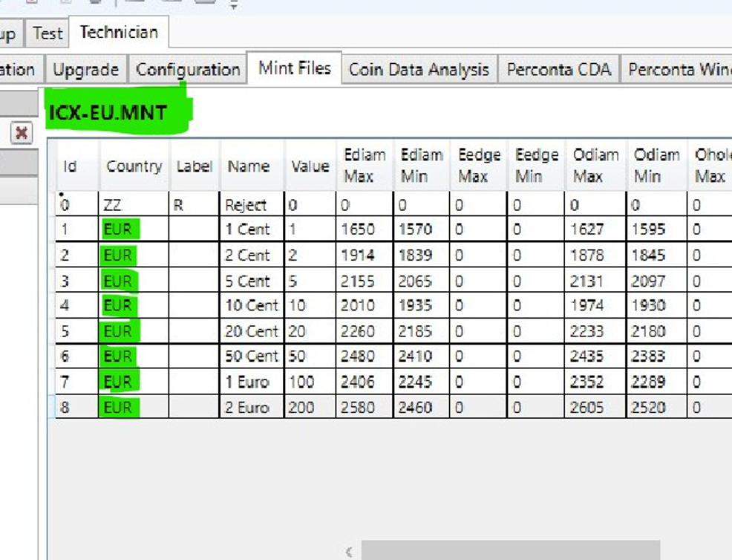
Task: Click Value cell 100 in 1 Euro row
Action: click(x=310, y=382)
